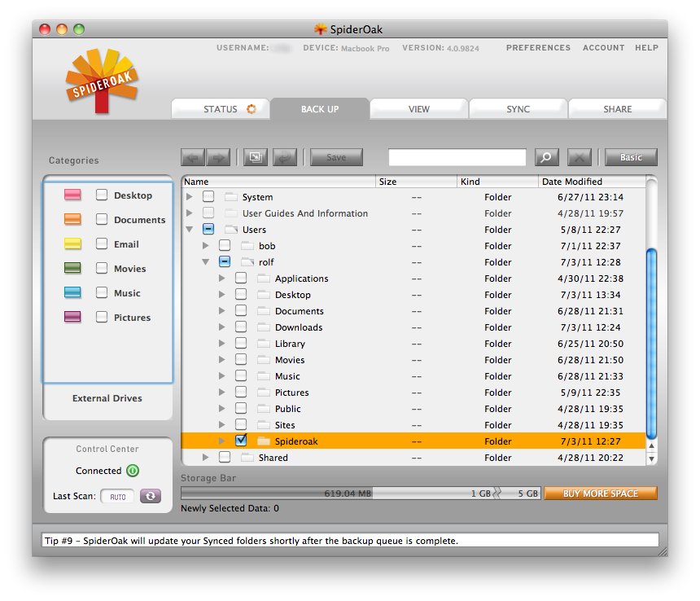Collapse the rolf folder tree

point(206,262)
